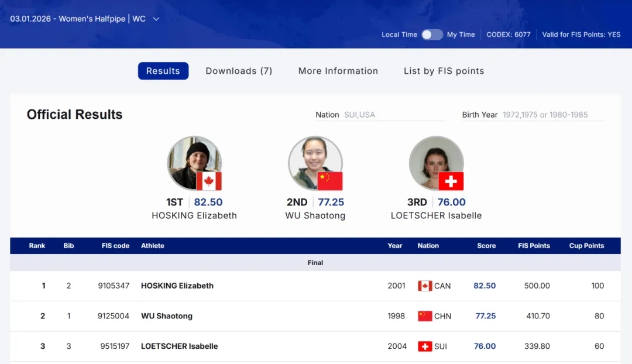Toggle Local Time / My Time switch
632x364 pixels.
click(x=432, y=35)
